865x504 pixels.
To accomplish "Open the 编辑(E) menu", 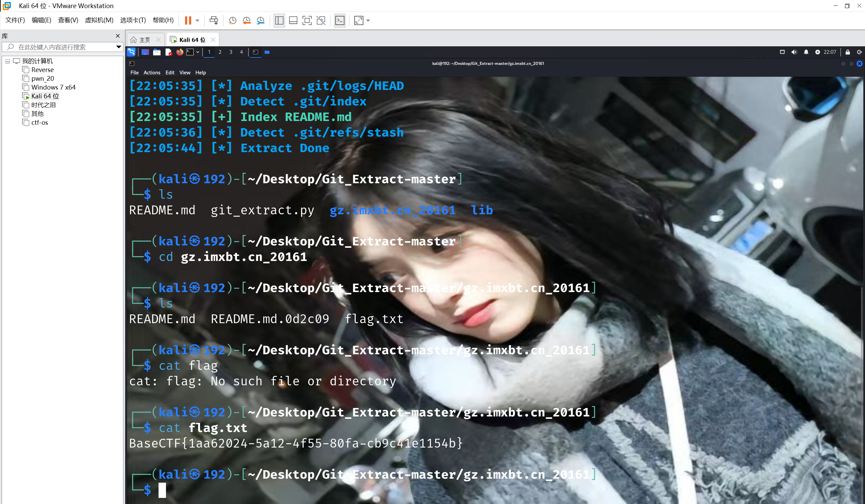I will tap(42, 20).
